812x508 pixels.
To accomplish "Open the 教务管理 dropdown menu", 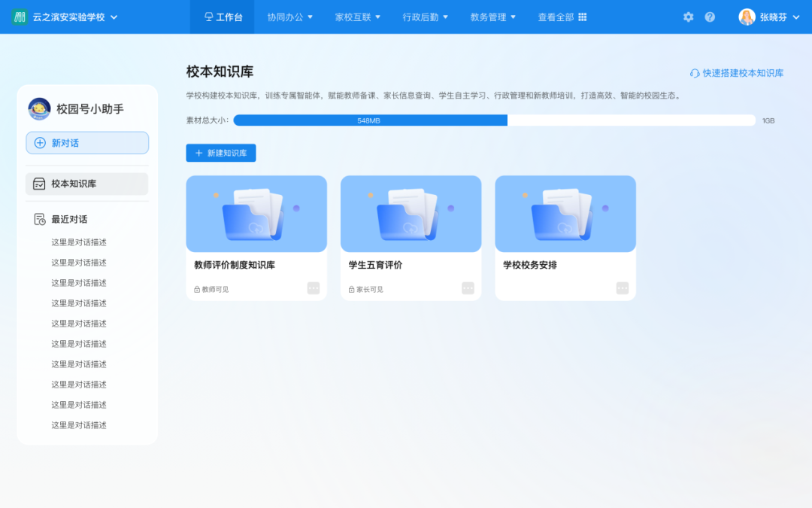I will [x=492, y=17].
